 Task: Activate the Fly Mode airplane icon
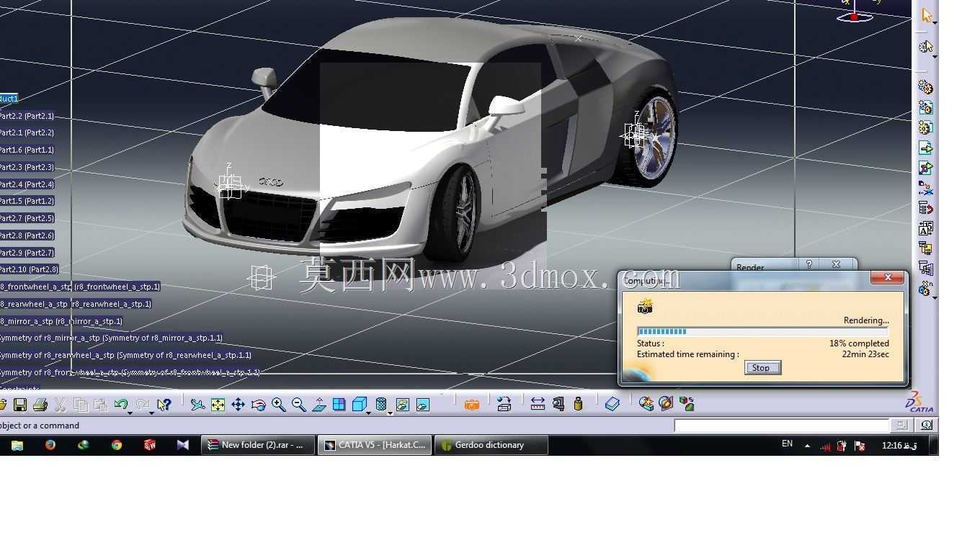pos(197,405)
